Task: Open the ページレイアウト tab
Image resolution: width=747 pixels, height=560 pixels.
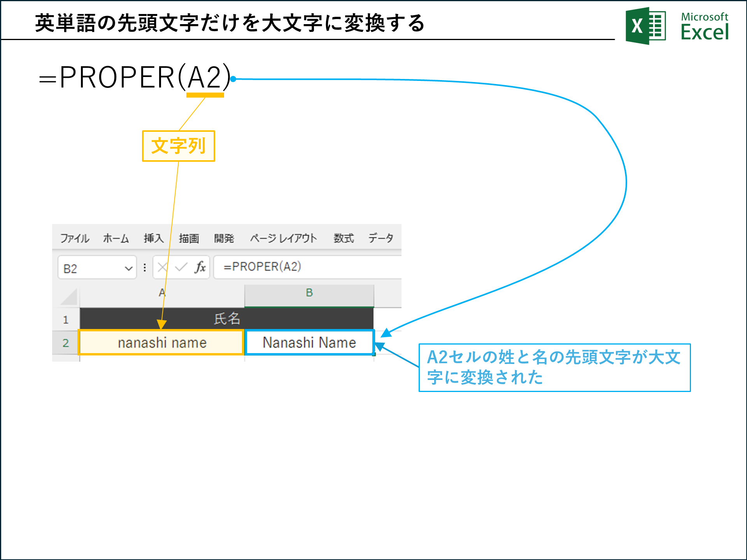Action: (x=283, y=238)
